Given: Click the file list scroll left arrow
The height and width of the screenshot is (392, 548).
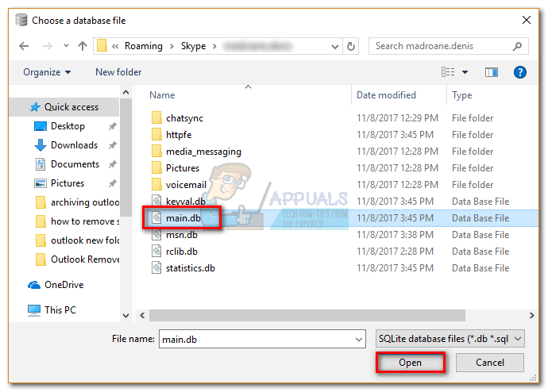Looking at the screenshot, I should click(x=142, y=316).
